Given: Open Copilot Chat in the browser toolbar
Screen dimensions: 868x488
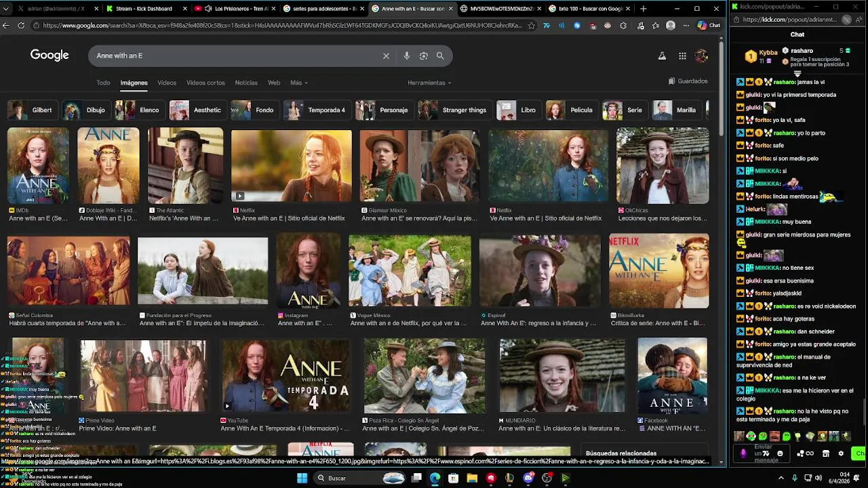Looking at the screenshot, I should (709, 25).
